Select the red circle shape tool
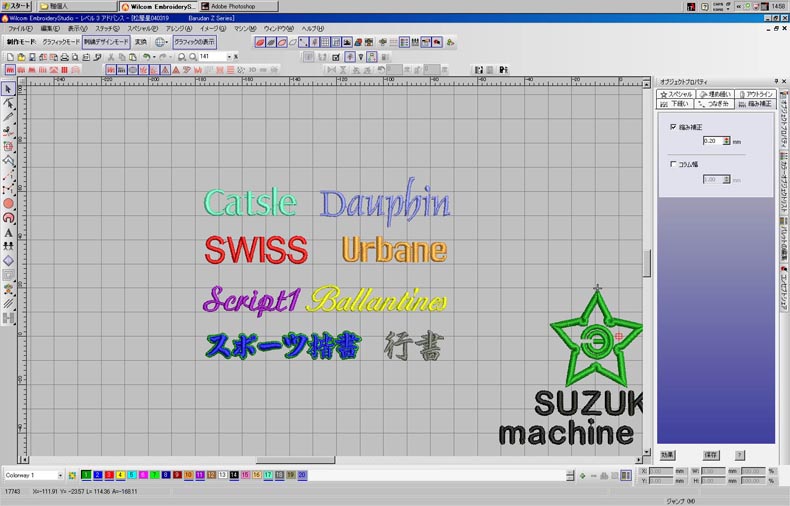 point(8,204)
